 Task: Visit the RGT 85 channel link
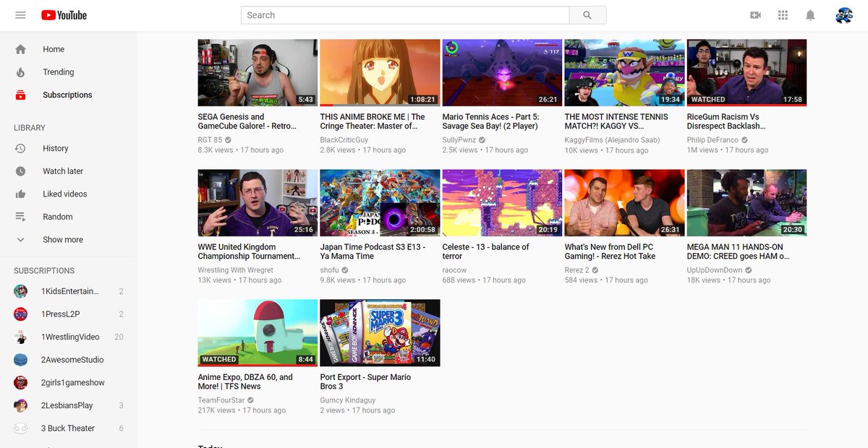point(210,140)
